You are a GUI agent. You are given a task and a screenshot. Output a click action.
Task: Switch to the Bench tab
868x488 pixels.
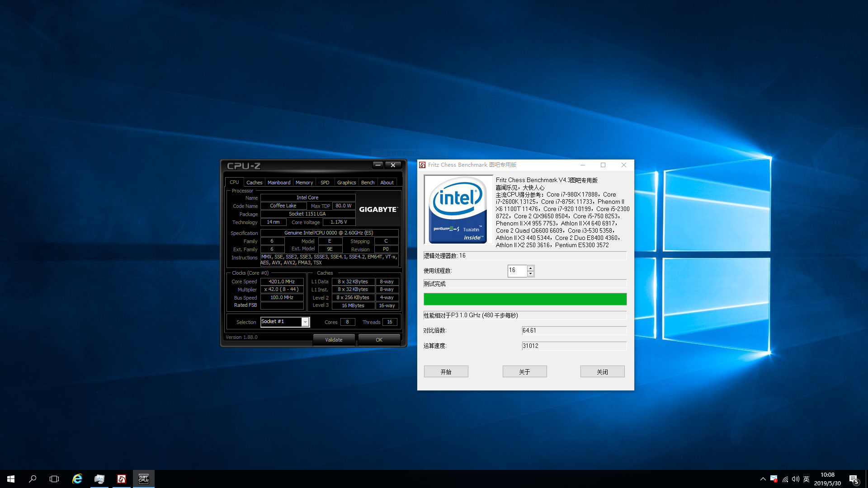point(368,183)
